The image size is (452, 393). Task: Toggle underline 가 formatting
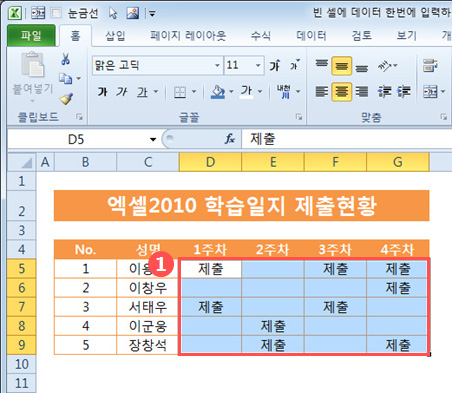(x=143, y=92)
